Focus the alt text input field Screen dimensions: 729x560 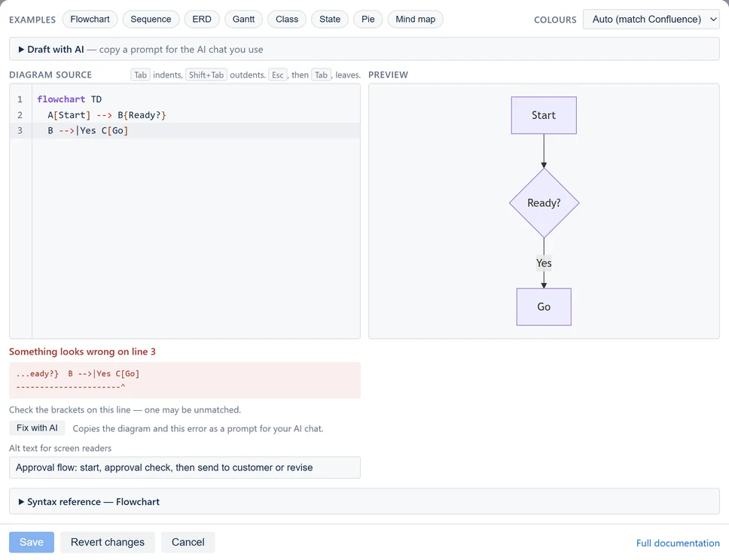pos(185,467)
